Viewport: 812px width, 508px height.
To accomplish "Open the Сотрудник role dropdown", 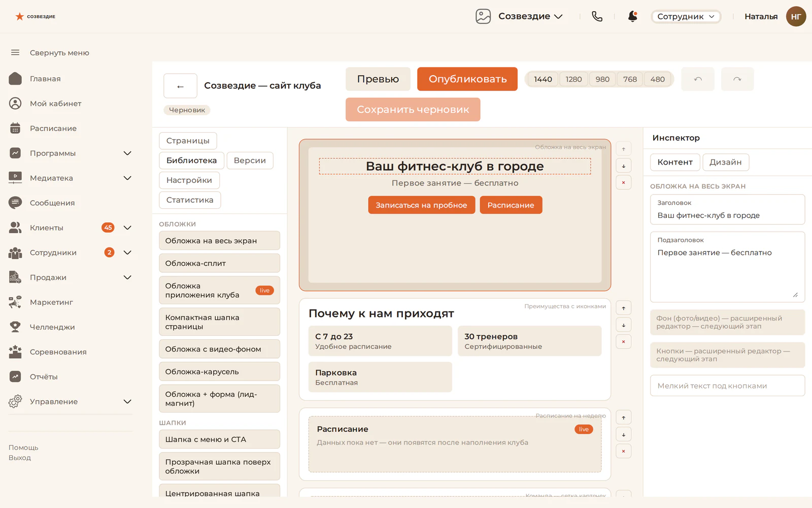I will [686, 16].
